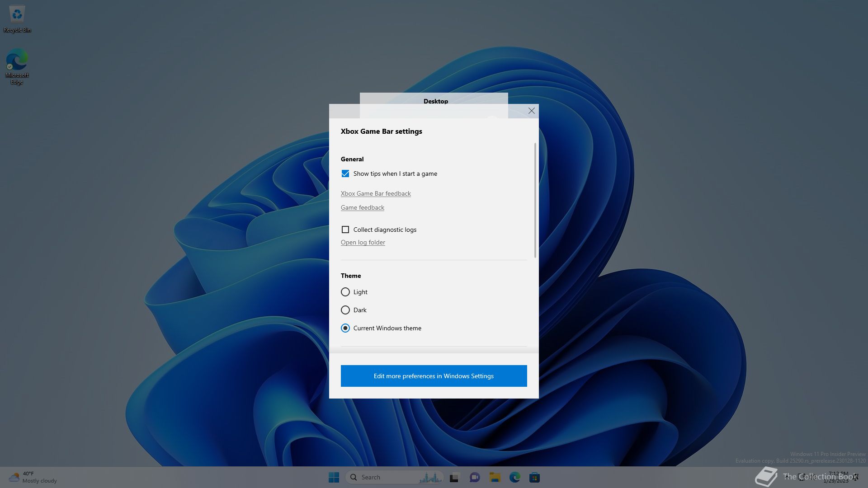Enable Collect diagnostic logs checkbox
The width and height of the screenshot is (868, 488).
345,230
